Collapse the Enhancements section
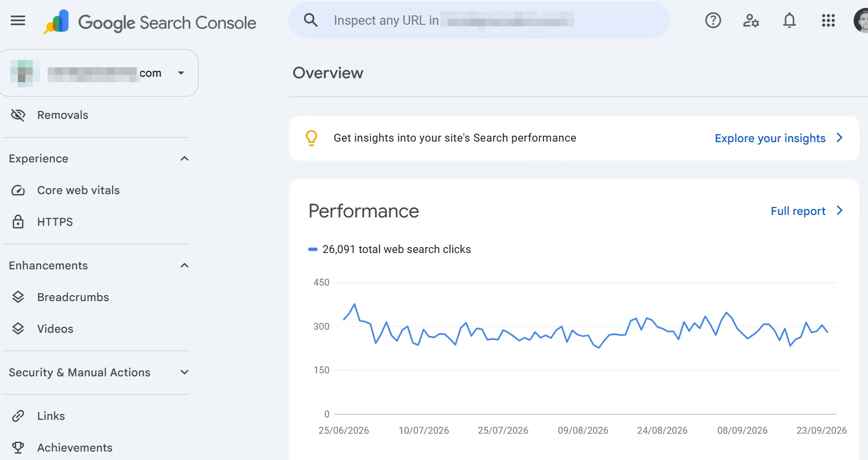This screenshot has width=868, height=460. 185,265
